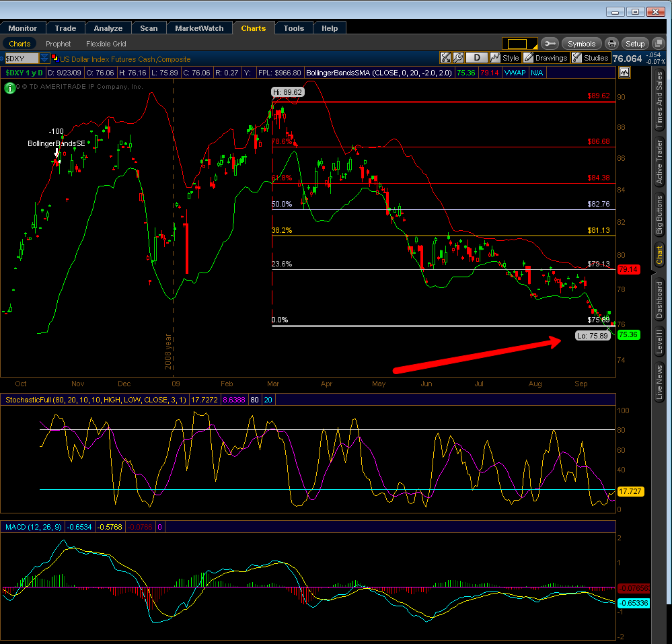This screenshot has height=644, width=672.
Task: Open the Prophet sub-tab
Action: coord(59,44)
